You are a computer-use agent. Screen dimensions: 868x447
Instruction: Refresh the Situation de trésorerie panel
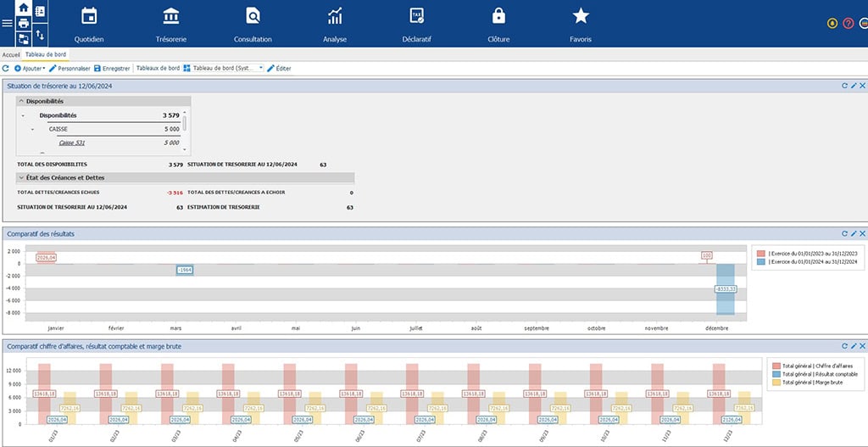coord(845,86)
